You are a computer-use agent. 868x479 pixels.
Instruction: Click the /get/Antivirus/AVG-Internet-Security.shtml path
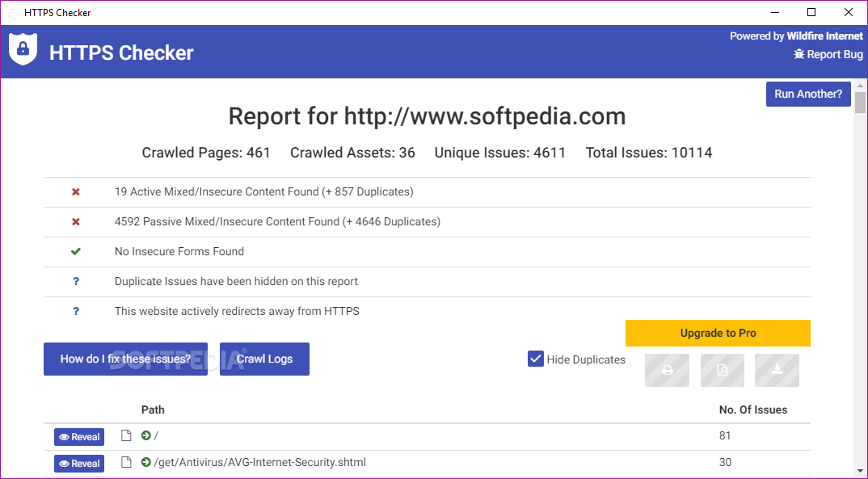click(x=259, y=462)
